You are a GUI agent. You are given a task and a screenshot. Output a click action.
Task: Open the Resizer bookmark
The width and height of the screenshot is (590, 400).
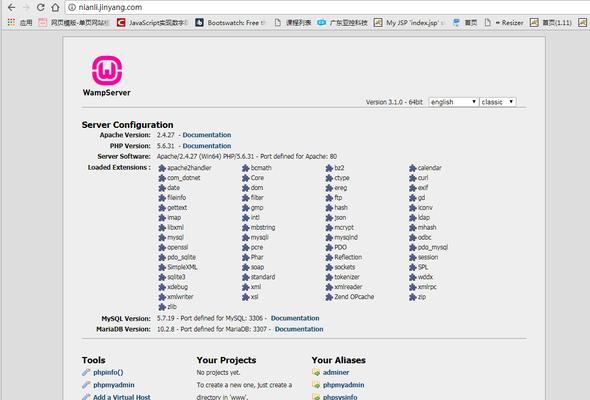pyautogui.click(x=503, y=23)
